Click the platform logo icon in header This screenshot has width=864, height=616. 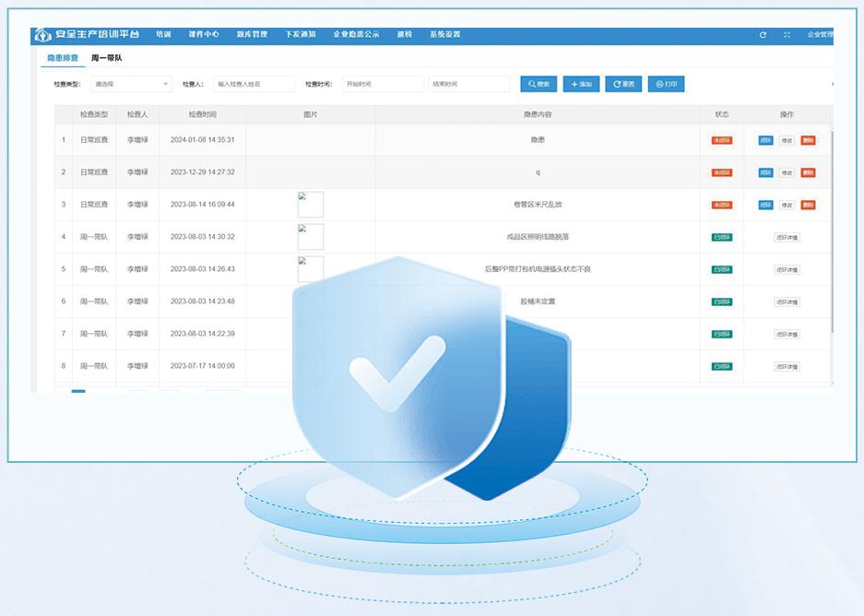pyautogui.click(x=43, y=35)
